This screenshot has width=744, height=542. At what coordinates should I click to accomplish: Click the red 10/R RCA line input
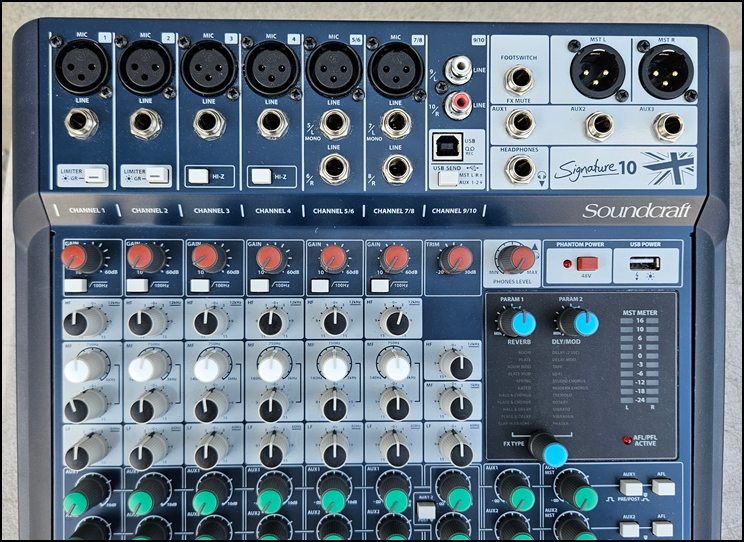pos(458,104)
